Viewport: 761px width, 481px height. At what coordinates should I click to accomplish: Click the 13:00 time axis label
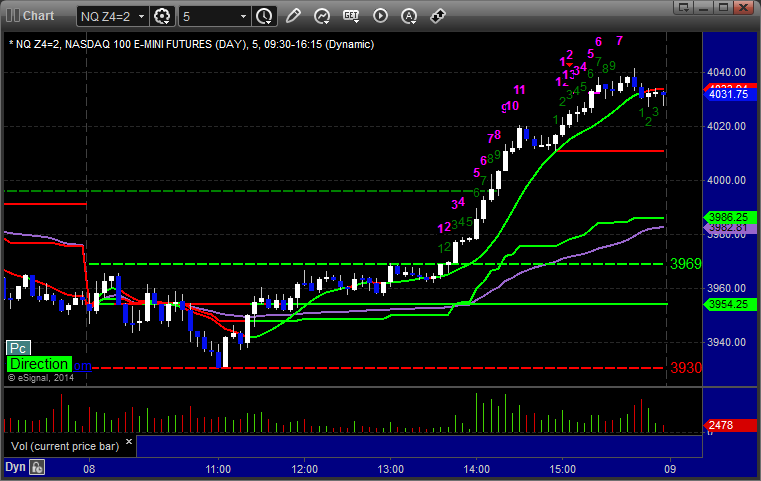(x=391, y=469)
